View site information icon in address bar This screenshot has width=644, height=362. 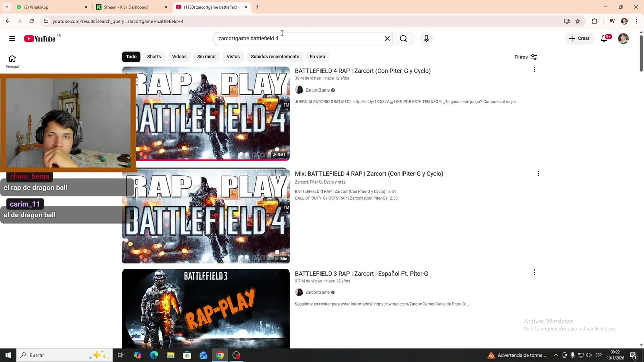[x=45, y=21]
